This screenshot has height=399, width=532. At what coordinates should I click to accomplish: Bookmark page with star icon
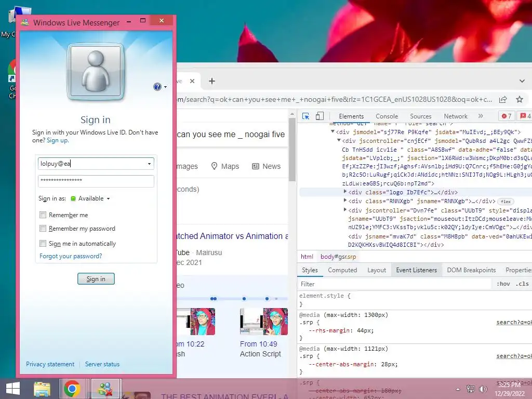click(x=520, y=99)
